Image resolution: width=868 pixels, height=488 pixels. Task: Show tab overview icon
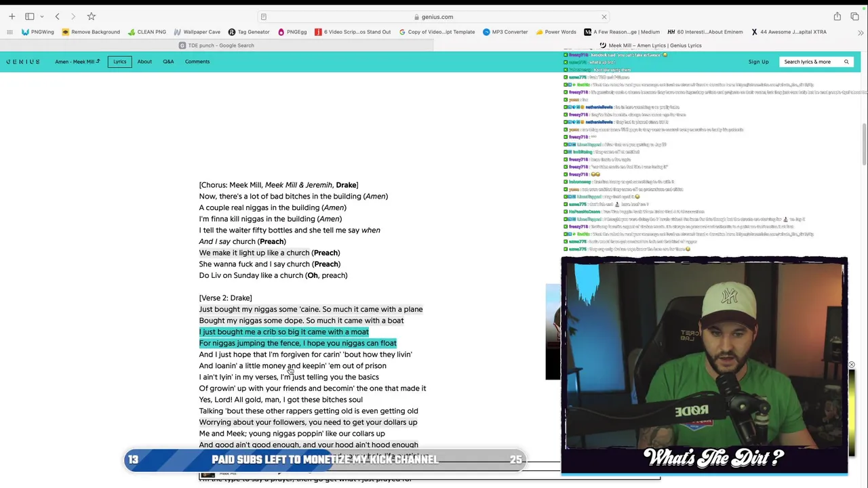point(856,16)
